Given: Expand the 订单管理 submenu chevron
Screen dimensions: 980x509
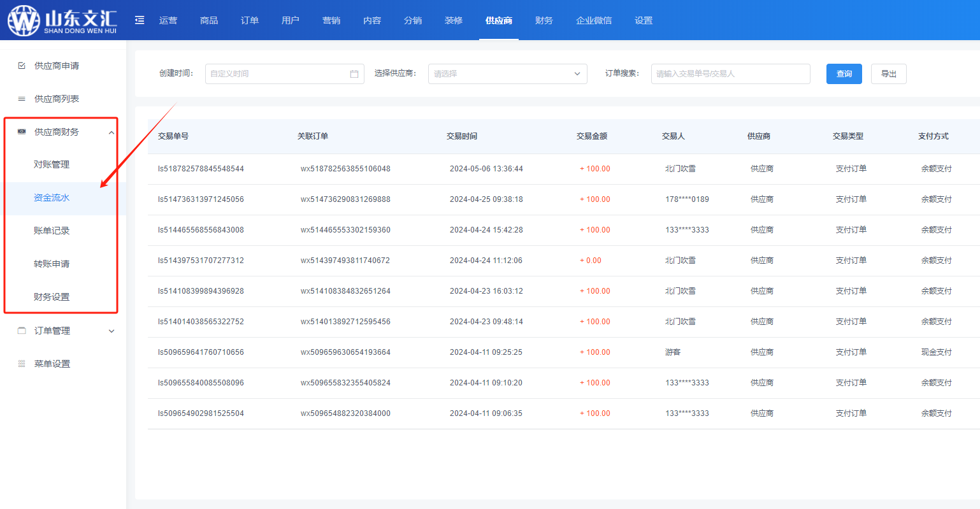Looking at the screenshot, I should [112, 331].
